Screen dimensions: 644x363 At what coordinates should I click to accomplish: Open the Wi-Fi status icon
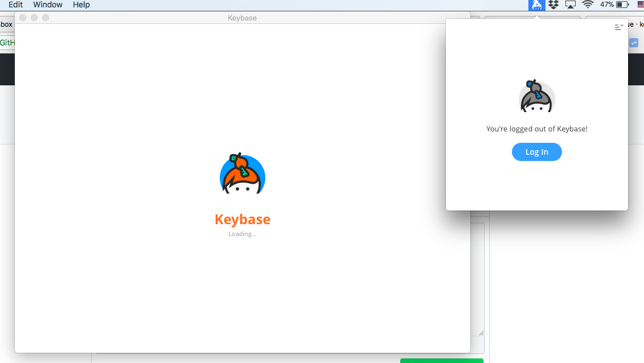[x=586, y=5]
